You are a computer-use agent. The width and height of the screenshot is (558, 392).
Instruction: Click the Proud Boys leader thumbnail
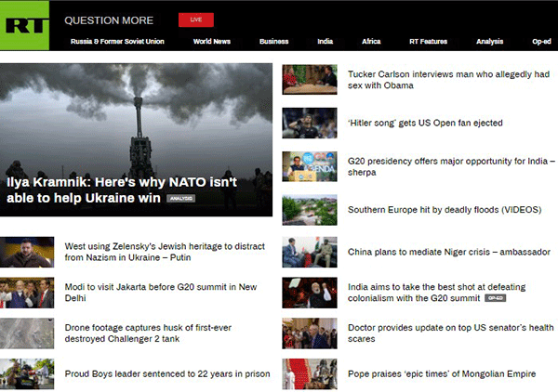pyautogui.click(x=27, y=373)
